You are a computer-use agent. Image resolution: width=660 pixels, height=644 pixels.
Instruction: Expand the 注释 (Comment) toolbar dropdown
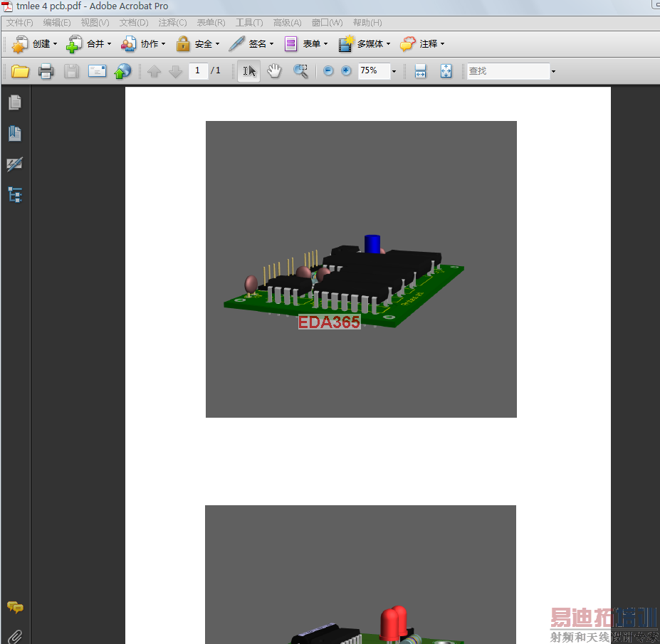point(442,44)
